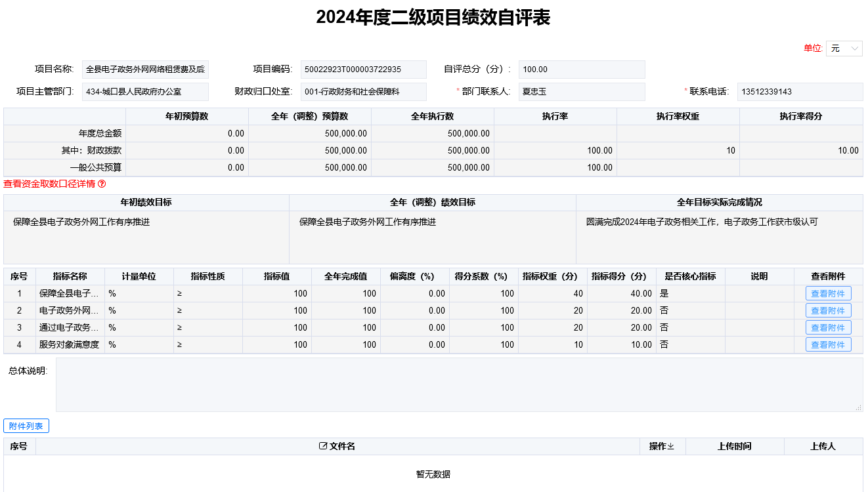Click the download icon beside 操作 header
This screenshot has height=492, width=868.
tap(671, 447)
